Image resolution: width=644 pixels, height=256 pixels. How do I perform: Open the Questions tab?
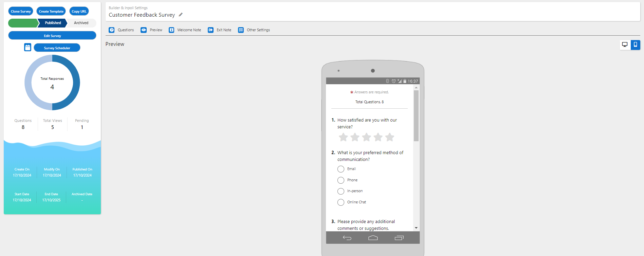click(121, 30)
